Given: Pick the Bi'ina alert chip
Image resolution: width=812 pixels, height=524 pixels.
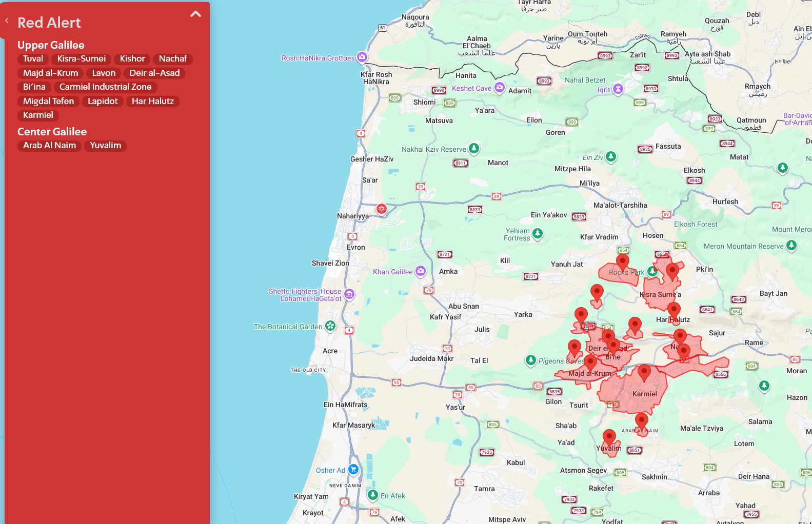Looking at the screenshot, I should pyautogui.click(x=34, y=87).
